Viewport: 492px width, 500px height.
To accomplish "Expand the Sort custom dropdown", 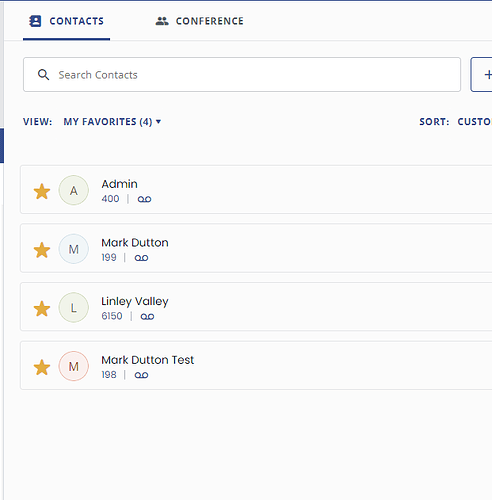I will click(474, 122).
